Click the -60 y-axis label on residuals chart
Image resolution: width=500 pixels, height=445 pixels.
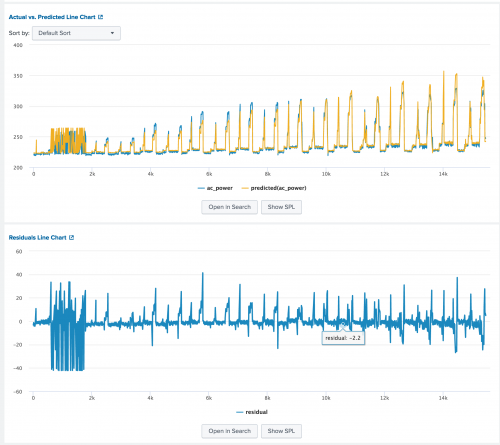click(18, 392)
